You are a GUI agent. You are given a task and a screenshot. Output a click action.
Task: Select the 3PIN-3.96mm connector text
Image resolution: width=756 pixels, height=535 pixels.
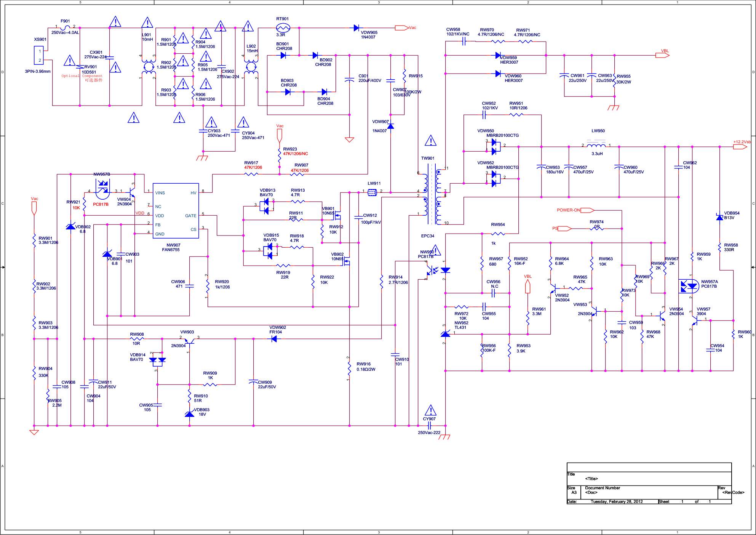click(38, 72)
